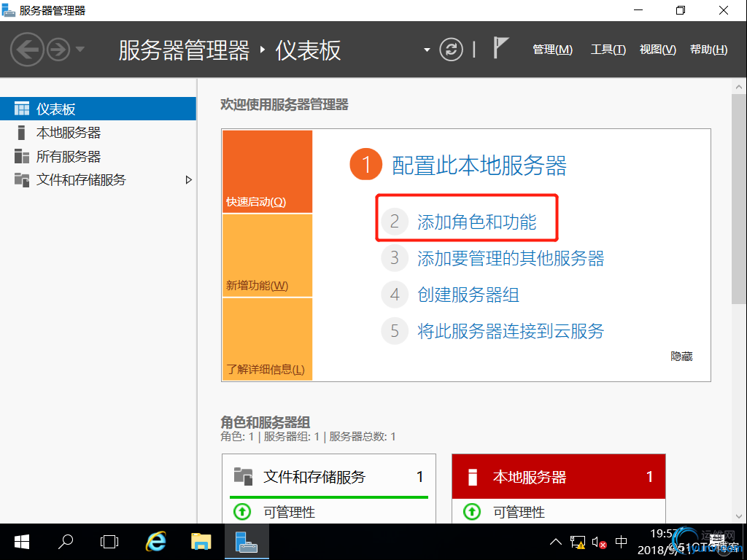747x560 pixels.
Task: Click green status icon in 文件和存储服务 tile
Action: point(242,512)
